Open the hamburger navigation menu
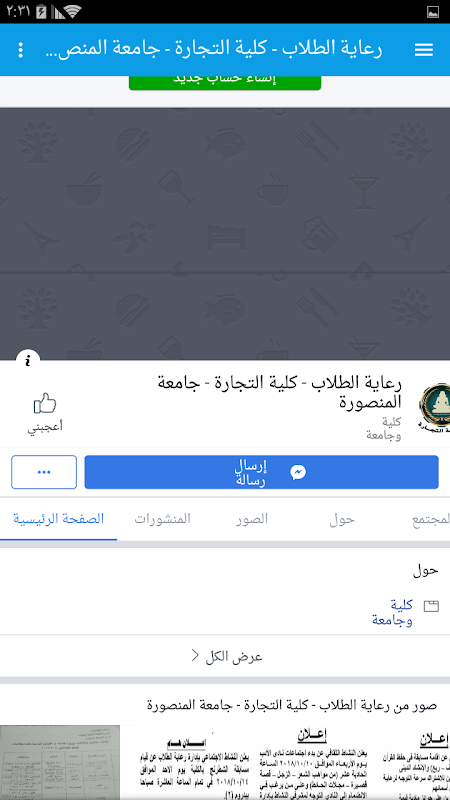The image size is (450, 800). [423, 49]
